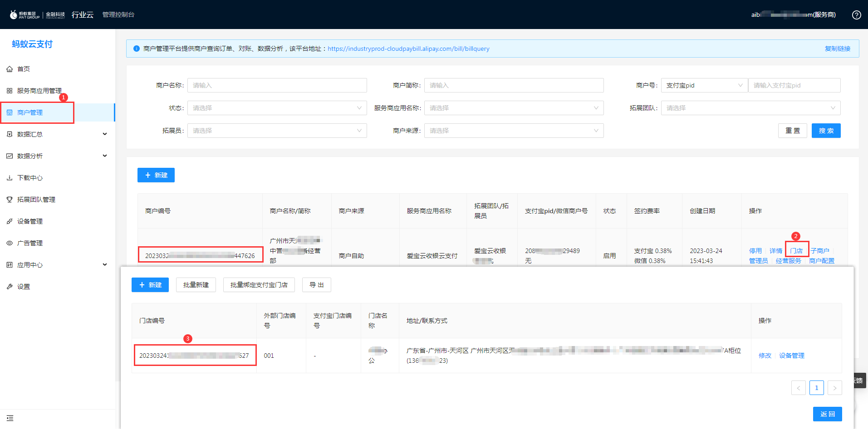This screenshot has width=868, height=429.
Task: Select page 1 in pagination
Action: click(817, 388)
